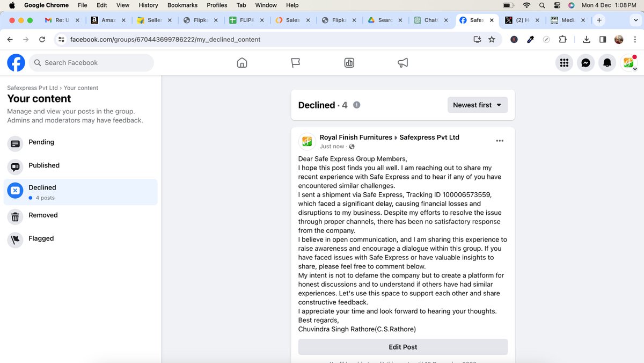Click the Edit Post button
The image size is (644, 363).
403,347
